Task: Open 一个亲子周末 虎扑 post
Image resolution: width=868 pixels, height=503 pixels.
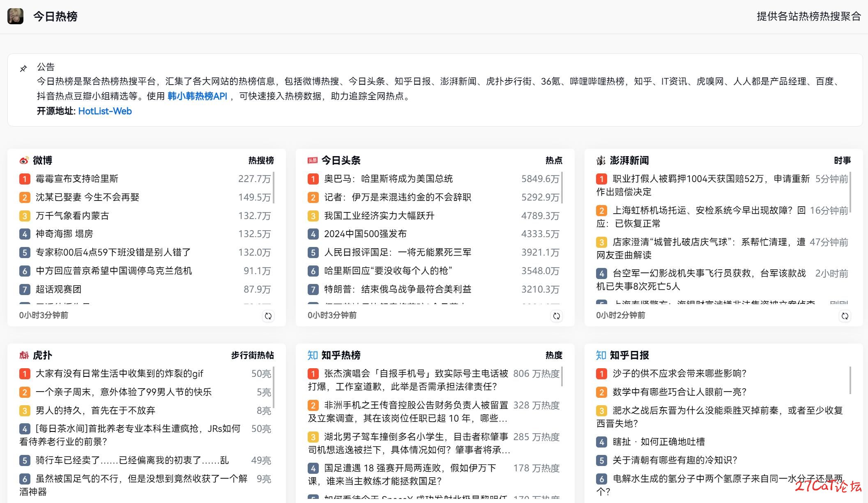Action: click(124, 392)
